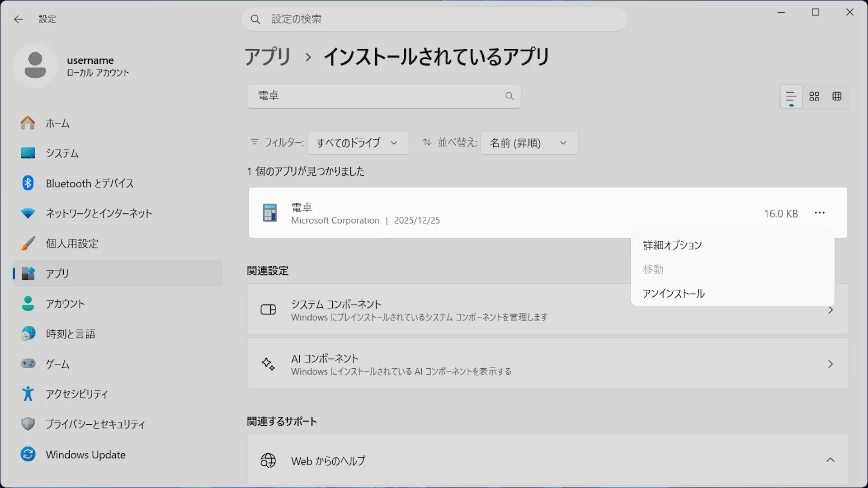This screenshot has height=488, width=868.
Task: Click the 設定の検索 search field
Action: click(434, 19)
